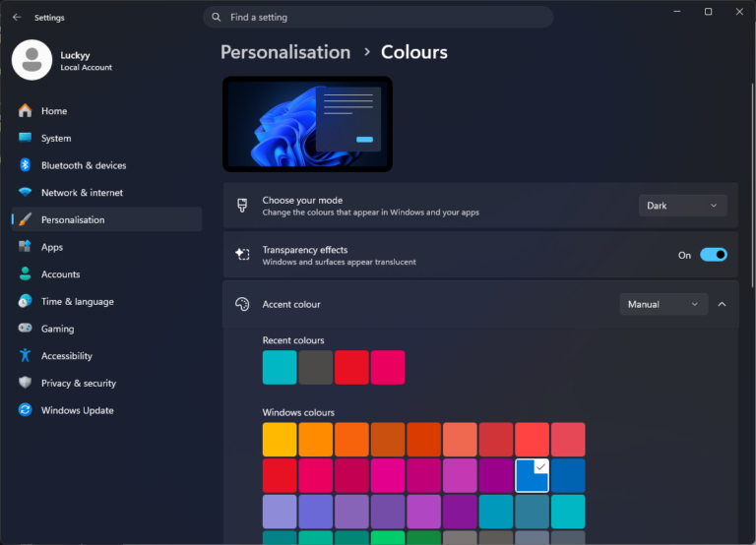Click the Bluetooth icon in sidebar
756x545 pixels.
click(25, 165)
